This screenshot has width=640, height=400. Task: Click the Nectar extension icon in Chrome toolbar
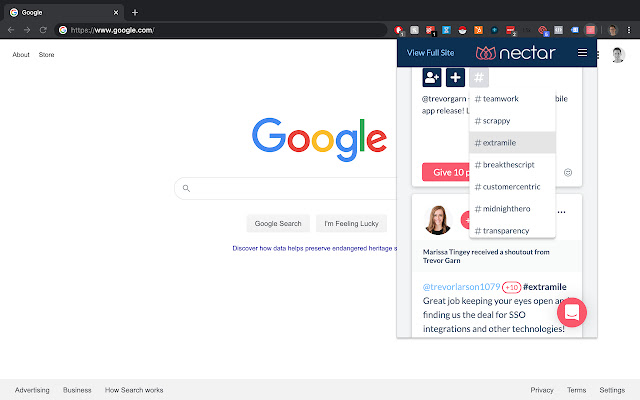coord(590,30)
